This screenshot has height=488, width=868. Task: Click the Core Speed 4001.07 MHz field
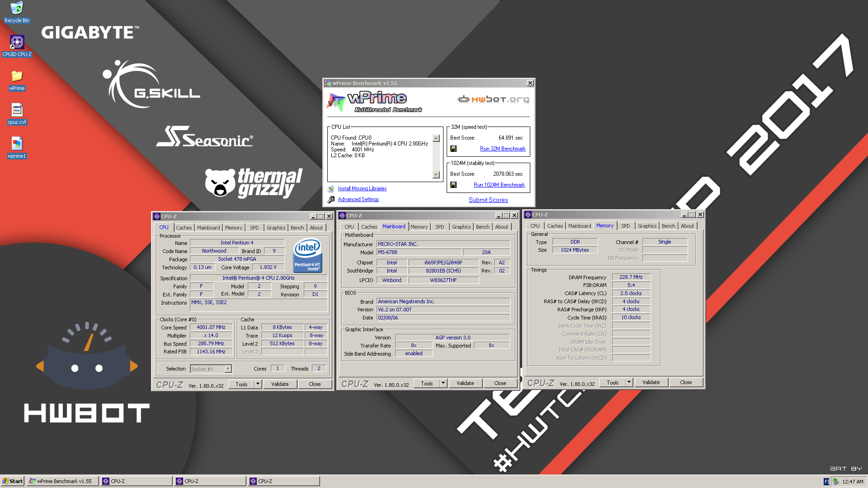[x=211, y=328]
